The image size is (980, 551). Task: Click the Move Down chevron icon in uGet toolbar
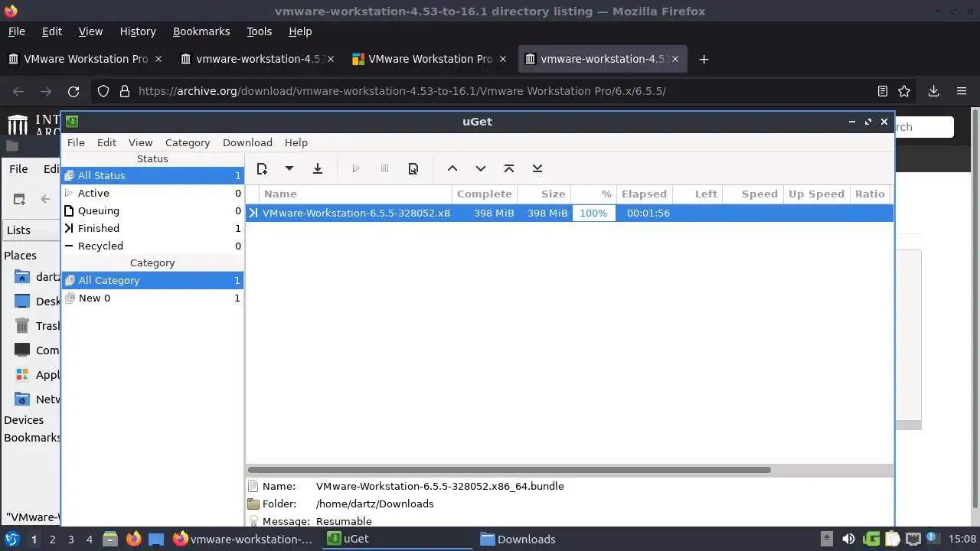(481, 168)
